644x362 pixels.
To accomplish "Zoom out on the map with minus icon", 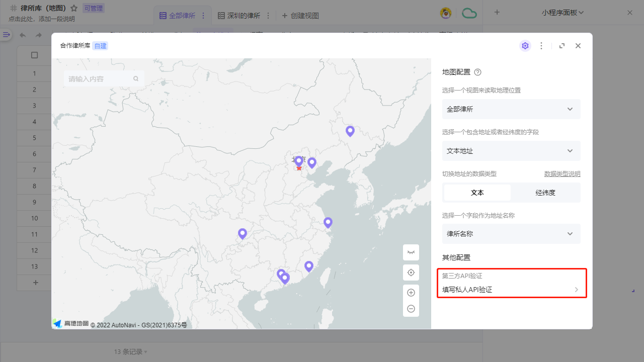I will tap(411, 308).
